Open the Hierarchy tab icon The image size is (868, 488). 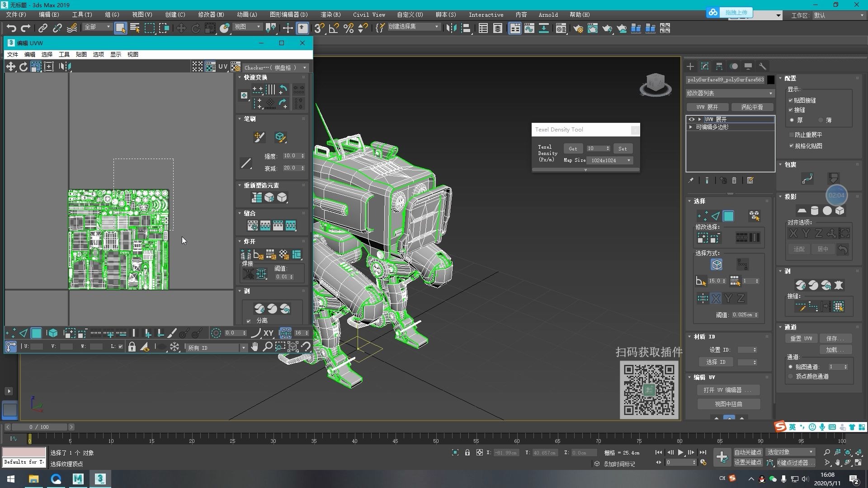coord(719,66)
